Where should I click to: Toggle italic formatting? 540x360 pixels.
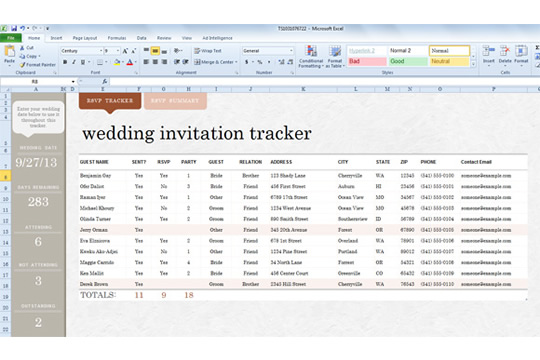pyautogui.click(x=74, y=62)
